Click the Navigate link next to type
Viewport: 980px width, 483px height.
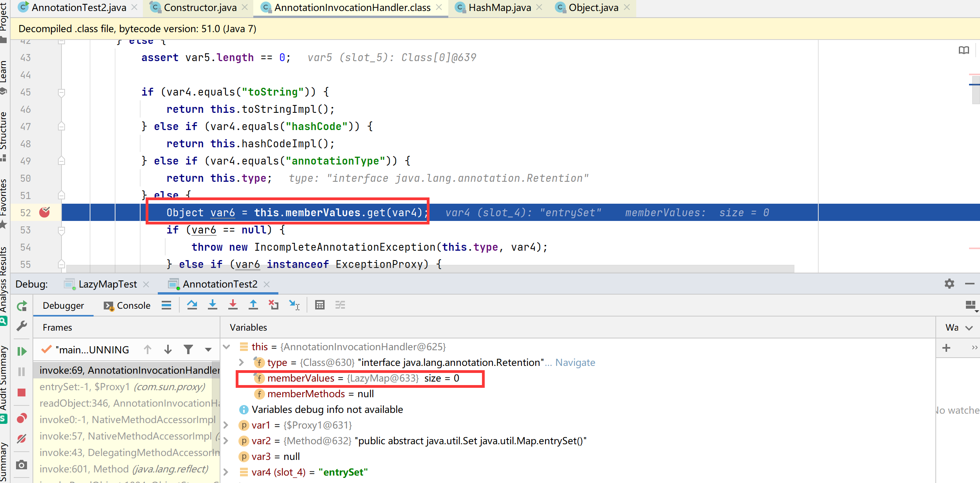[575, 363]
